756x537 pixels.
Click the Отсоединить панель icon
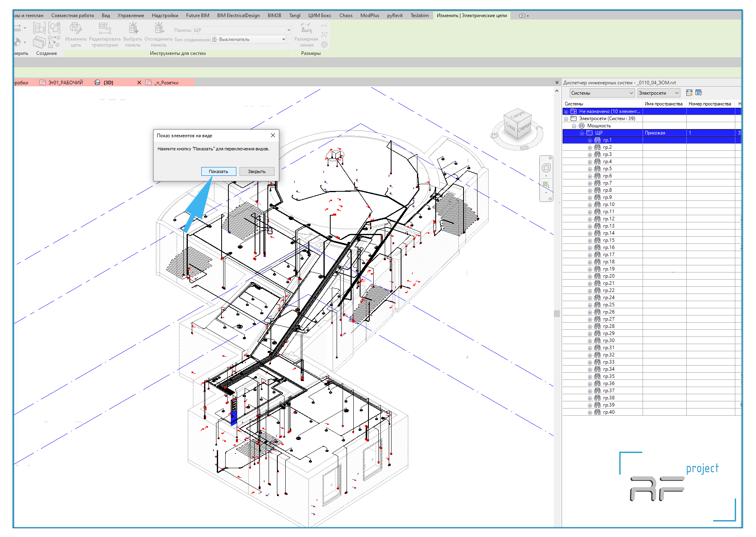click(159, 28)
